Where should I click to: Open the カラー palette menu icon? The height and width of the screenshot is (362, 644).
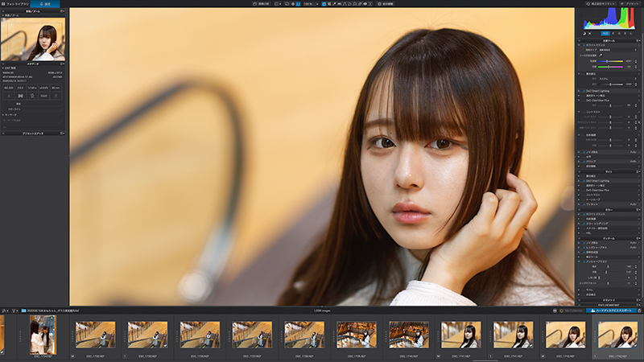tap(638, 209)
